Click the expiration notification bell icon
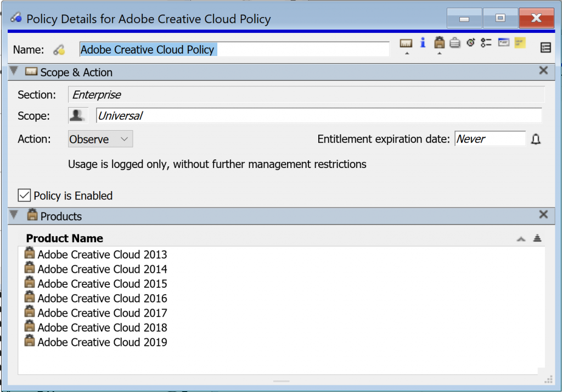Viewport: 562px width, 392px height. (x=536, y=139)
